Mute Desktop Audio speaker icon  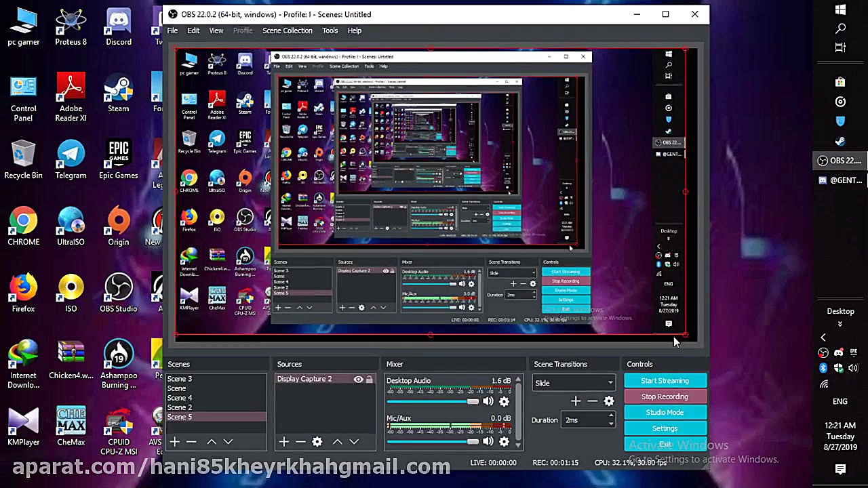[x=488, y=401]
